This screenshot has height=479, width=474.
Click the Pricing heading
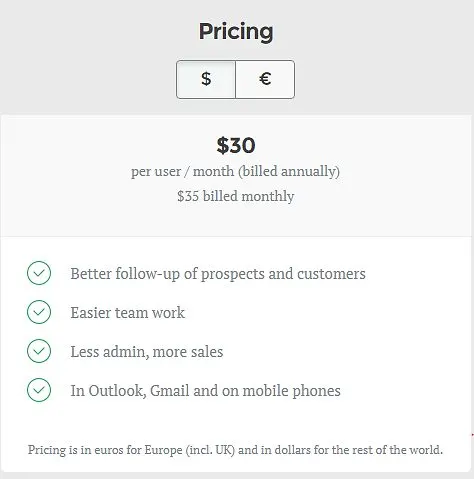click(236, 32)
